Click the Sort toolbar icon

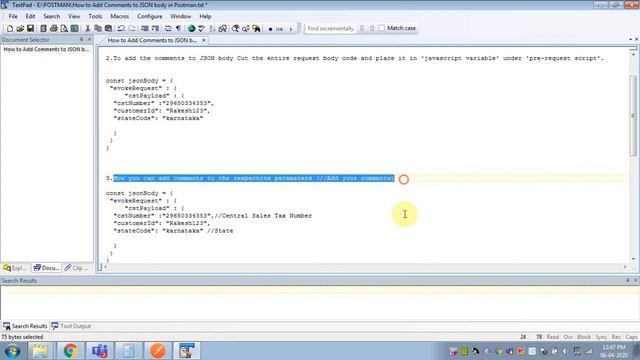coord(212,29)
